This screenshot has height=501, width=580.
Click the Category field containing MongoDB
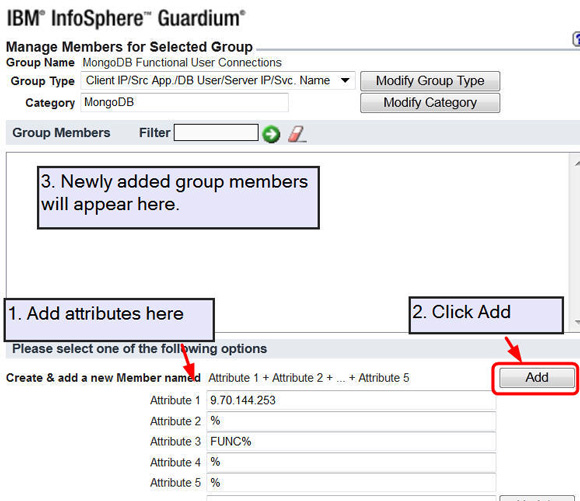[x=185, y=102]
